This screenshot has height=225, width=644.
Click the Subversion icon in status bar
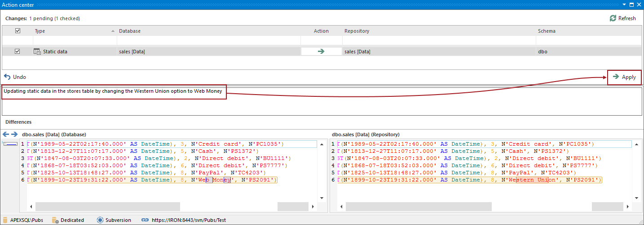[100, 220]
